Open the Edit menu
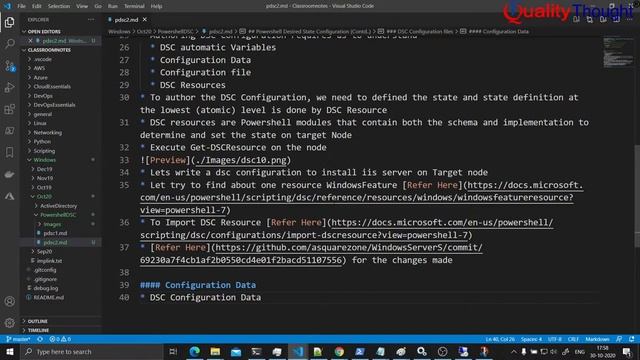 coord(37,6)
